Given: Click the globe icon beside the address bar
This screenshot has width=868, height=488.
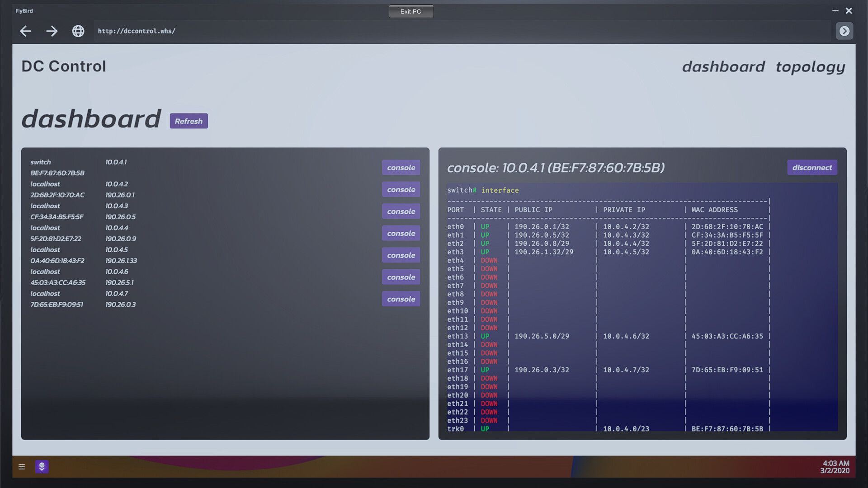Looking at the screenshot, I should pos(78,31).
